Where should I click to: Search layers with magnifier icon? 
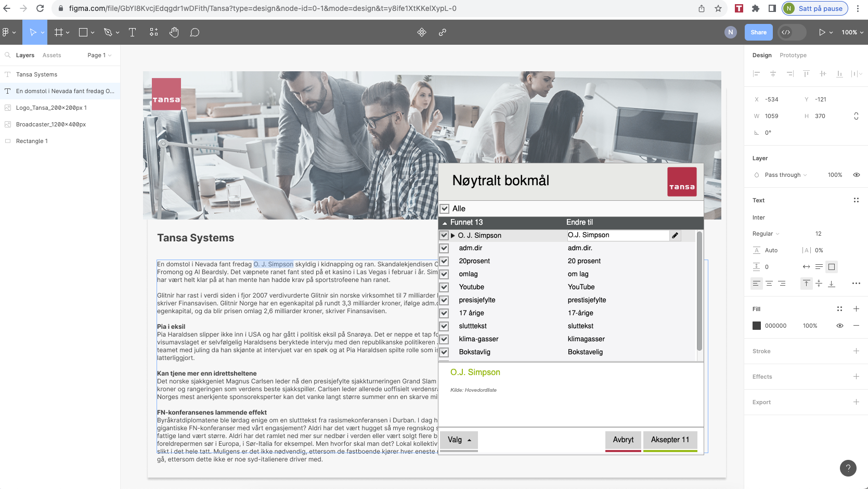[8, 55]
